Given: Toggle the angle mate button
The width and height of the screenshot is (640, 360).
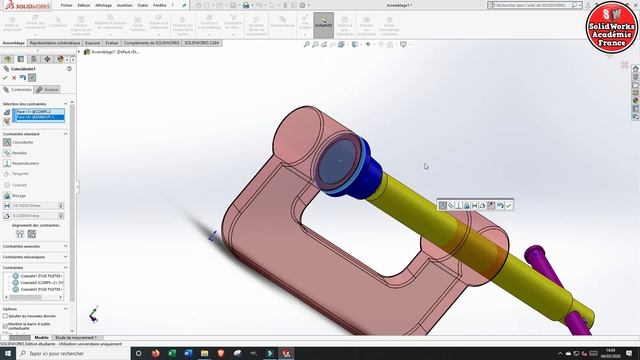Looking at the screenshot, I should pyautogui.click(x=7, y=216).
